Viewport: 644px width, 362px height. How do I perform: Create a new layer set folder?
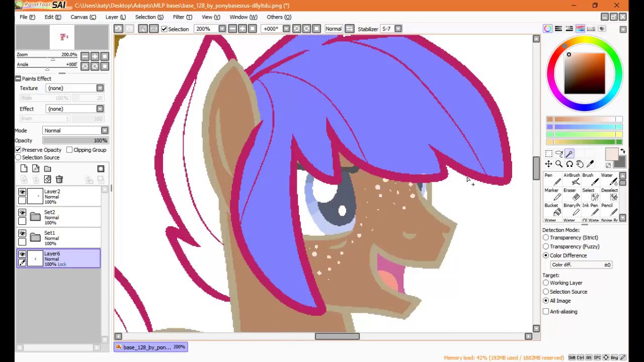47,169
